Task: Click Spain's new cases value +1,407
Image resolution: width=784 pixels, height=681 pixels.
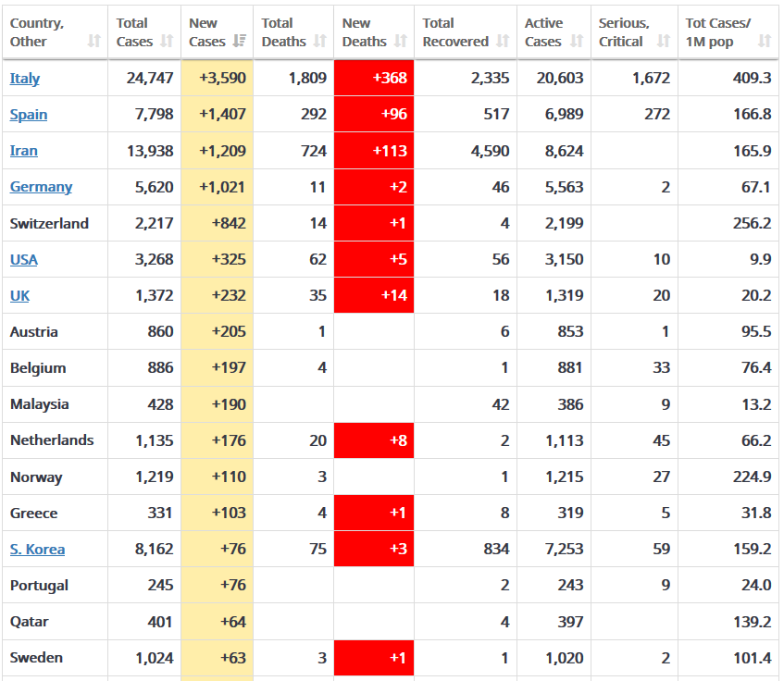Action: click(222, 115)
